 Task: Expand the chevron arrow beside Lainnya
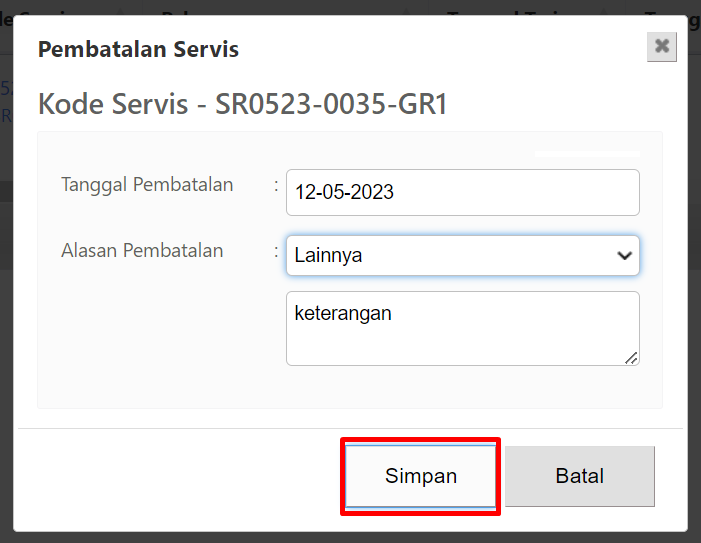[x=625, y=256]
